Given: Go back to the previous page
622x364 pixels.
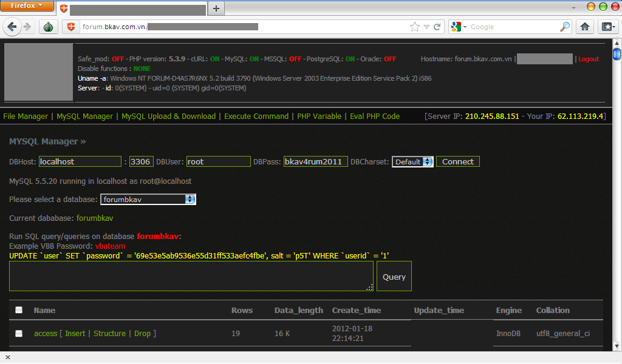Looking at the screenshot, I should (x=12, y=27).
